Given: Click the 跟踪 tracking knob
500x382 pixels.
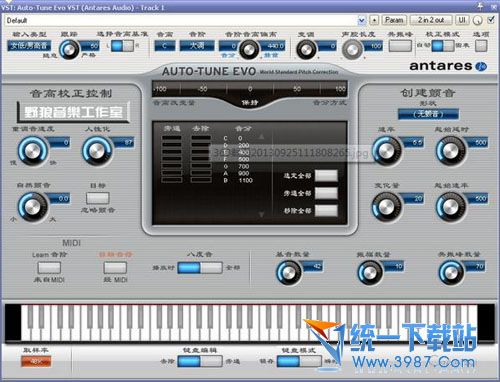Looking at the screenshot, I should tap(69, 50).
